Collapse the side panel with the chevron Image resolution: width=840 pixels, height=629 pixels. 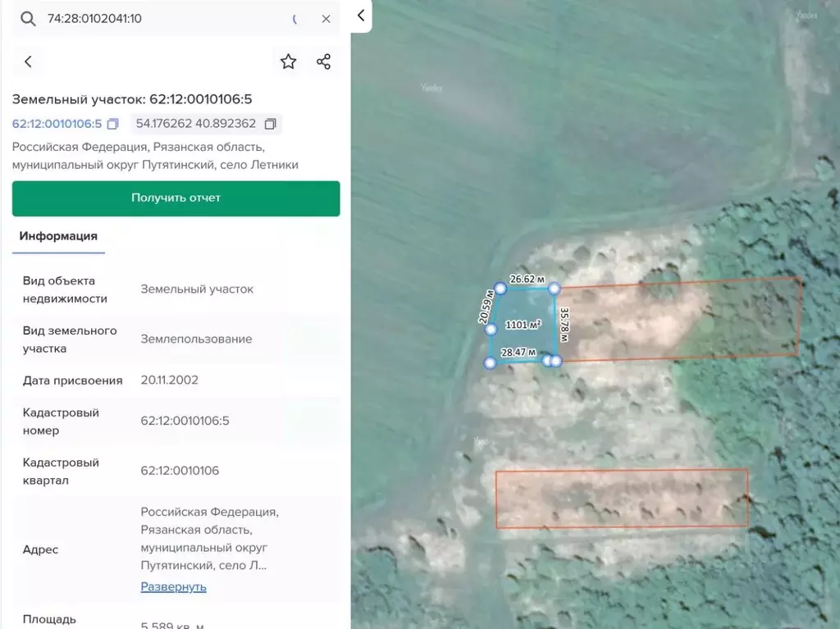(361, 16)
